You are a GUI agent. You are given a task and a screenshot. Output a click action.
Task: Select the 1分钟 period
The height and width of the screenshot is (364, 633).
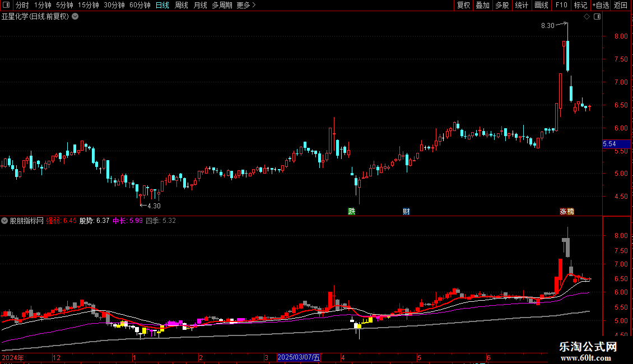coord(43,5)
